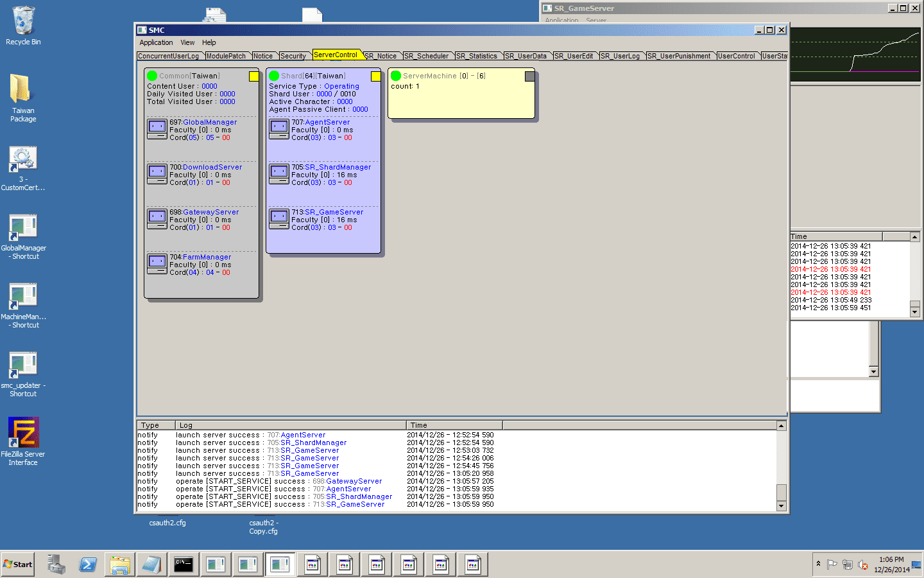Open the Help menu in SMC

tap(209, 42)
